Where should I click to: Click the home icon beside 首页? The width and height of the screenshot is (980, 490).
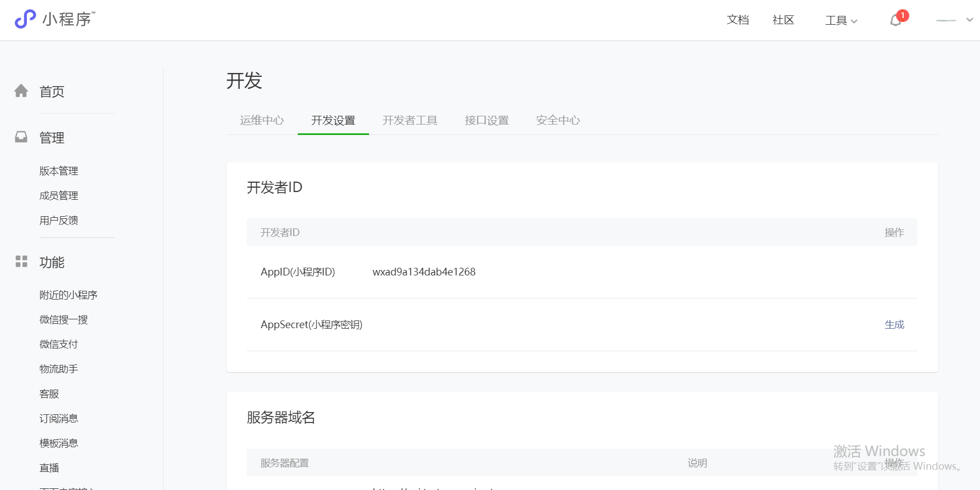click(x=21, y=91)
